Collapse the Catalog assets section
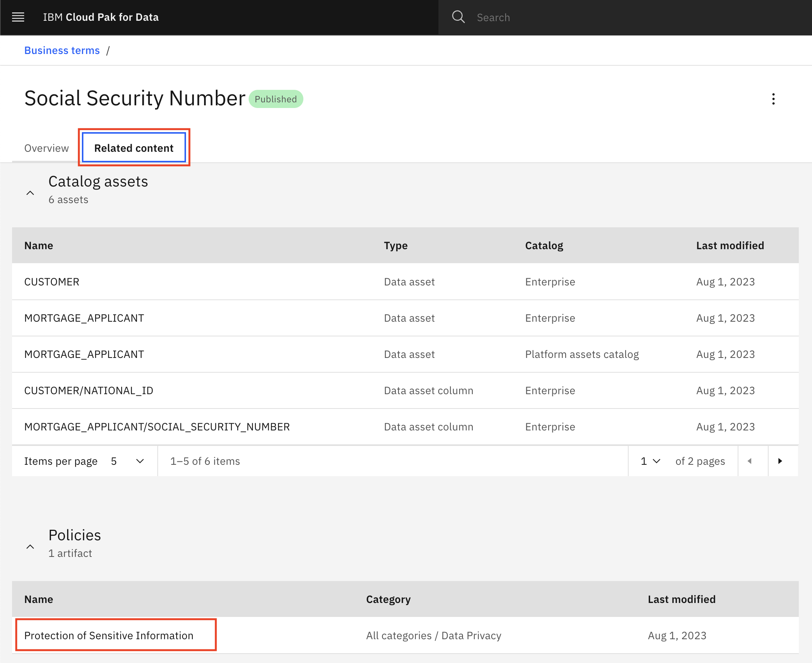This screenshot has height=663, width=812. (x=30, y=193)
